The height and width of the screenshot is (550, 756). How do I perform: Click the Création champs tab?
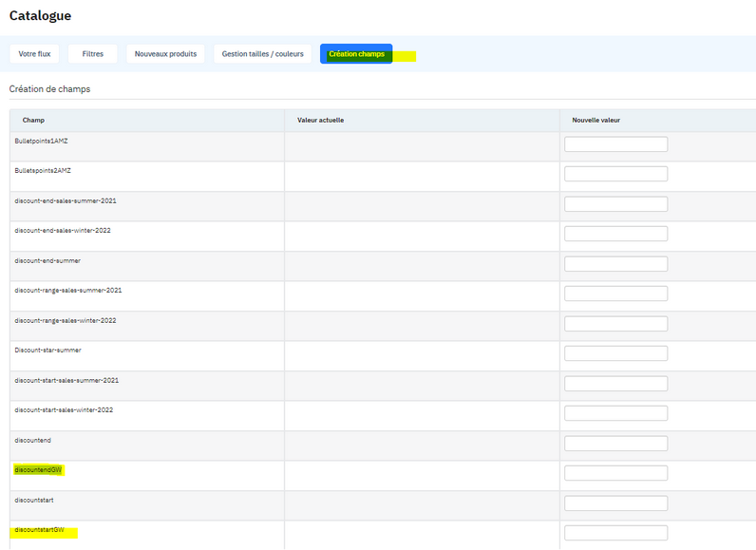356,54
